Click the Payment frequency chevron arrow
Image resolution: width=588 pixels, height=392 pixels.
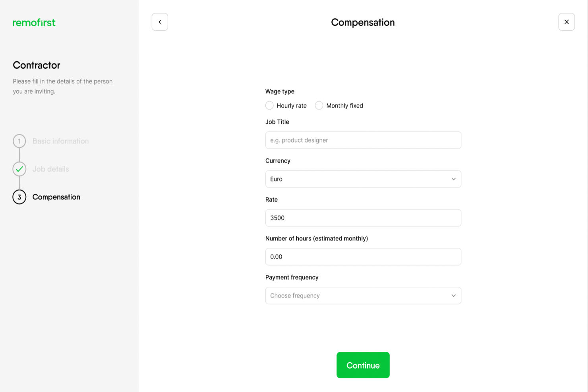pyautogui.click(x=453, y=296)
